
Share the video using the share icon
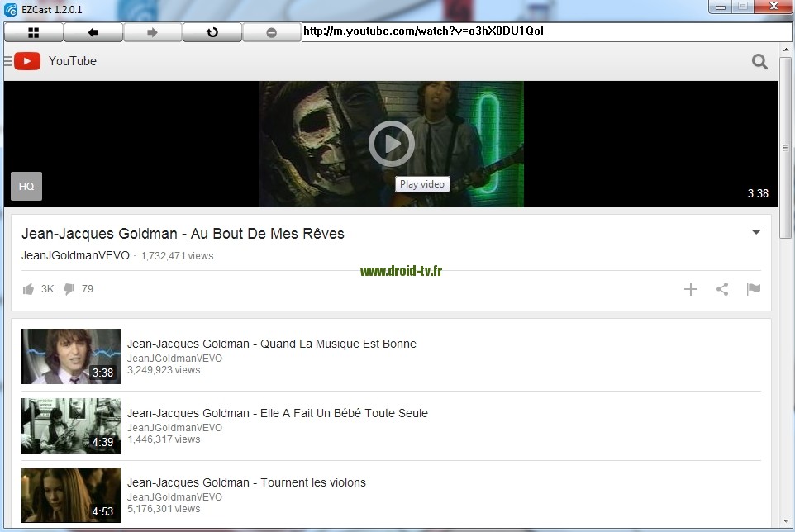(722, 289)
